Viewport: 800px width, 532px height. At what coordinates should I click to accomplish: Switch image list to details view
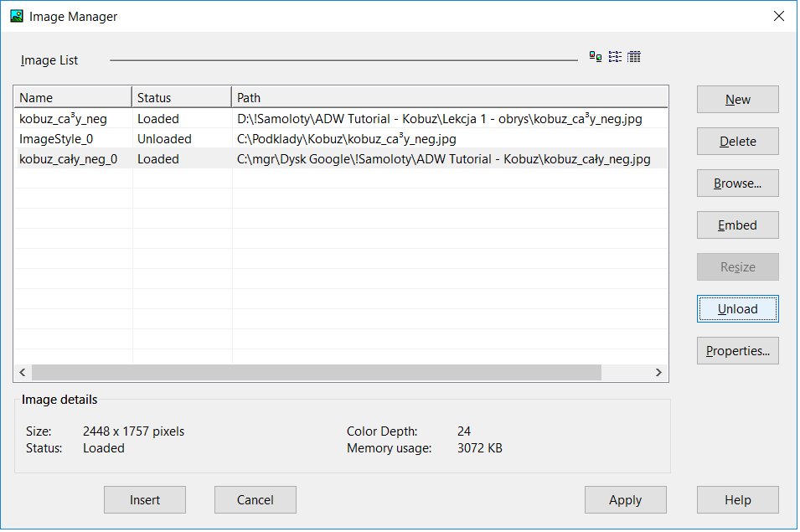click(x=634, y=57)
